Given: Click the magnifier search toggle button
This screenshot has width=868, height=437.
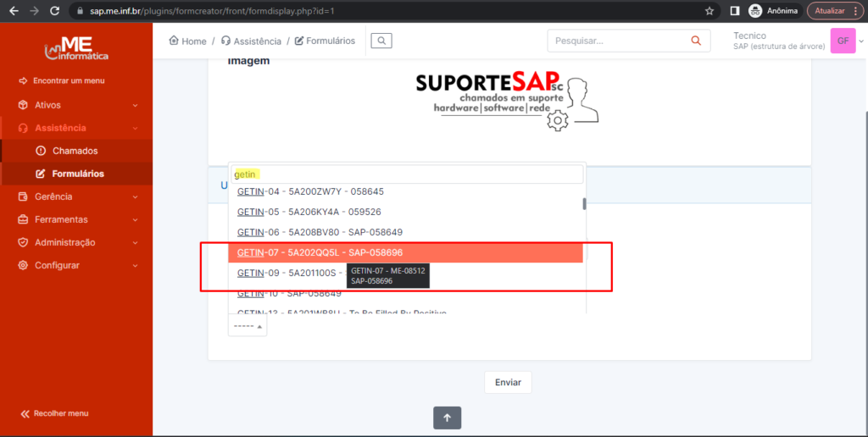Looking at the screenshot, I should pos(381,41).
